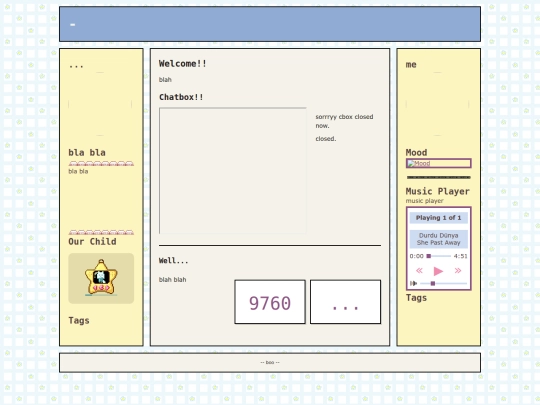Click 'sorrryy cbox closed now.' text
This screenshot has width=540, height=405.
pyautogui.click(x=344, y=121)
